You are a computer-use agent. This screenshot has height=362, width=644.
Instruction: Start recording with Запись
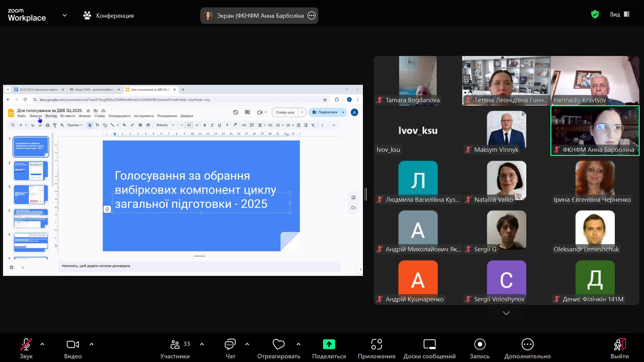click(480, 349)
